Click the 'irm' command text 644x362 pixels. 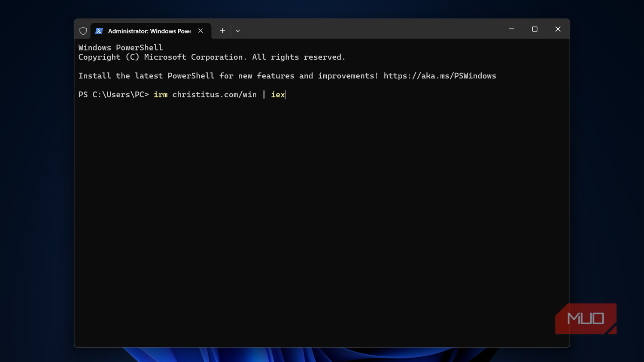(161, 95)
